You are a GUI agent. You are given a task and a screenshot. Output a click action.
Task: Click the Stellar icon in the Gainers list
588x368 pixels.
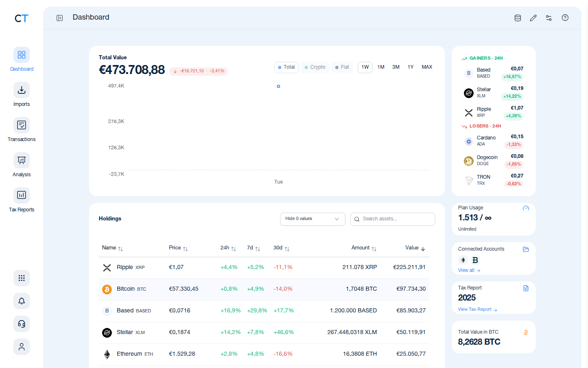[469, 93]
